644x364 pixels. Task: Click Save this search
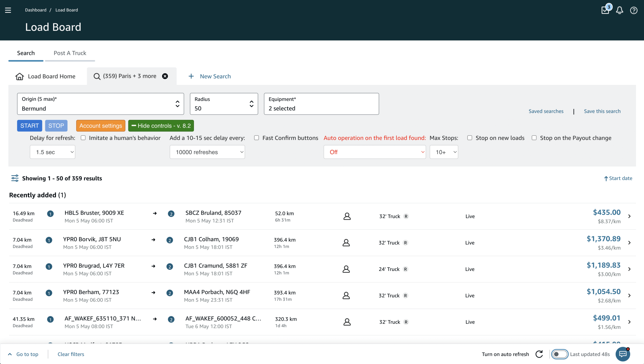602,111
